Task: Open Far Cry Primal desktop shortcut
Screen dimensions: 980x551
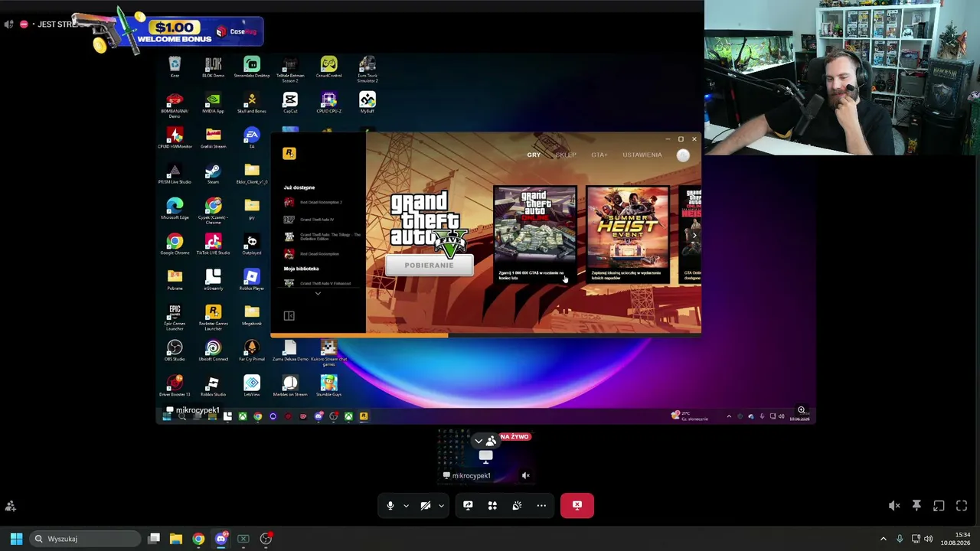Action: tap(252, 350)
